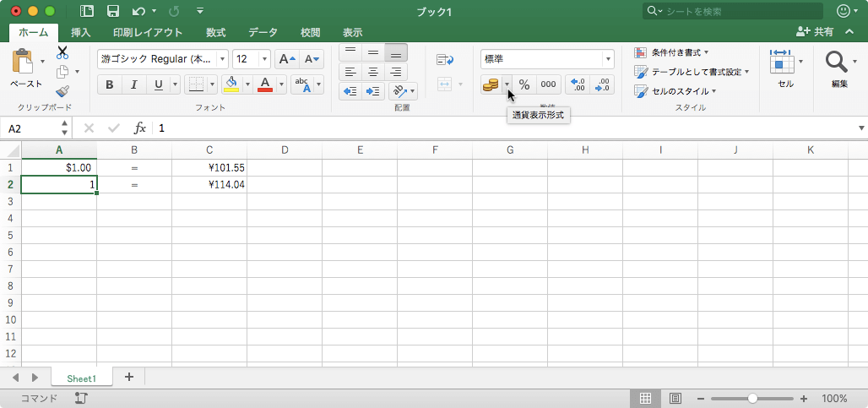Expand the underline style dropdown arrow

[176, 84]
